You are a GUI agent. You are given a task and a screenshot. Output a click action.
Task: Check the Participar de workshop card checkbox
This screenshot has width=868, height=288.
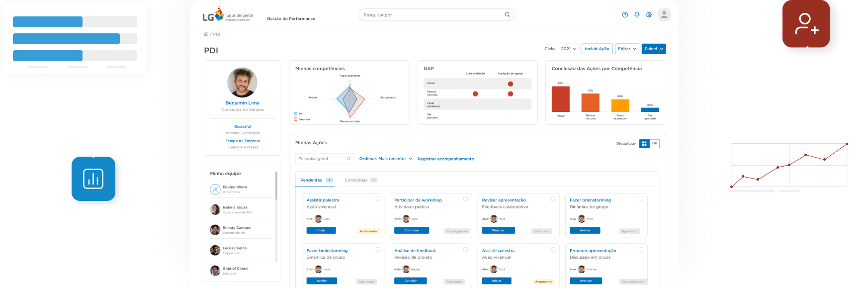(466, 199)
